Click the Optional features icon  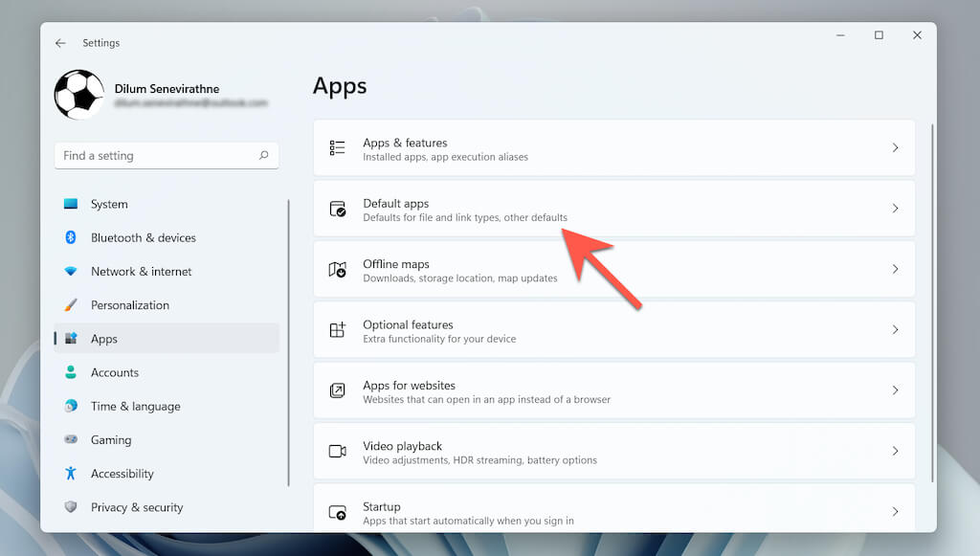click(x=337, y=330)
